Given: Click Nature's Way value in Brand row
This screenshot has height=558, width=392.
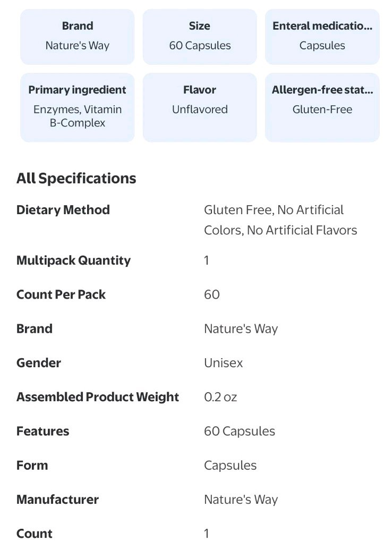Looking at the screenshot, I should (x=241, y=329).
